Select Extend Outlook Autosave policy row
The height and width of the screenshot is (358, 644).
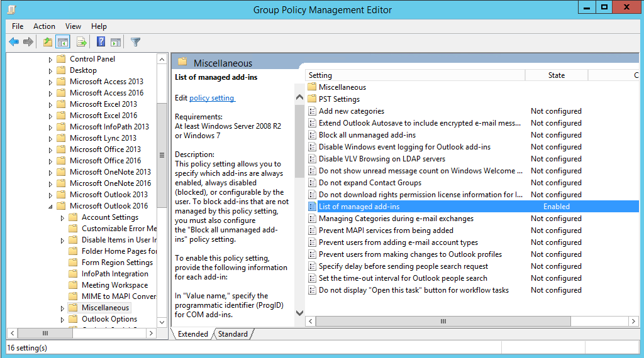[472, 123]
